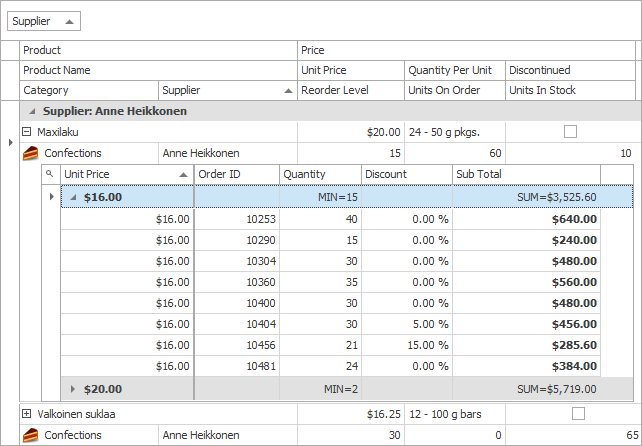642x446 pixels.
Task: Expand the $20.00 unit price group
Action: (x=72, y=389)
